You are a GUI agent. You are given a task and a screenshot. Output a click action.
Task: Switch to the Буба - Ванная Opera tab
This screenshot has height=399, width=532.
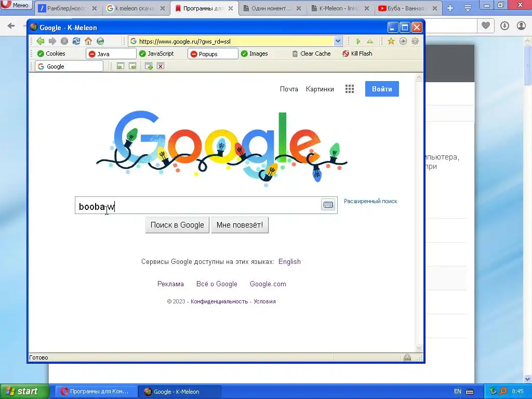pos(408,8)
